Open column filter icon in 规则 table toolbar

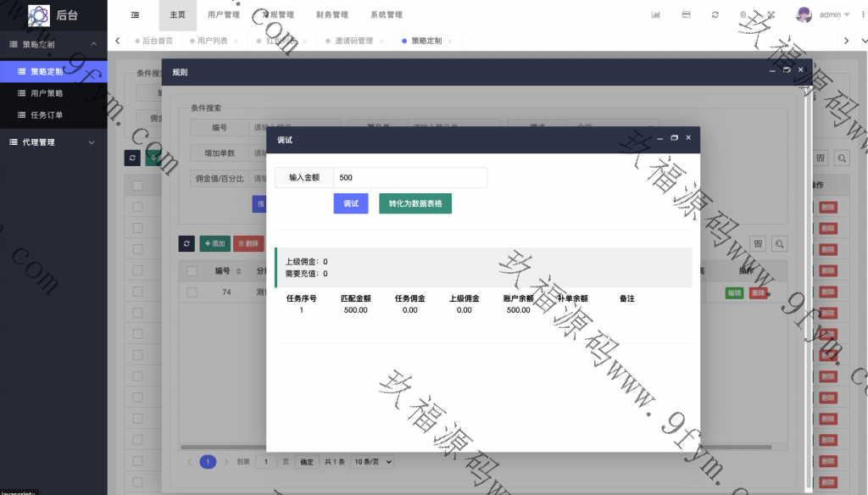pyautogui.click(x=758, y=243)
